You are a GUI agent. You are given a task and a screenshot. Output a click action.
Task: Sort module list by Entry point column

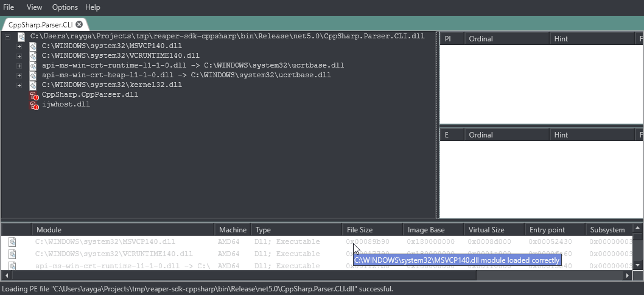coord(555,230)
